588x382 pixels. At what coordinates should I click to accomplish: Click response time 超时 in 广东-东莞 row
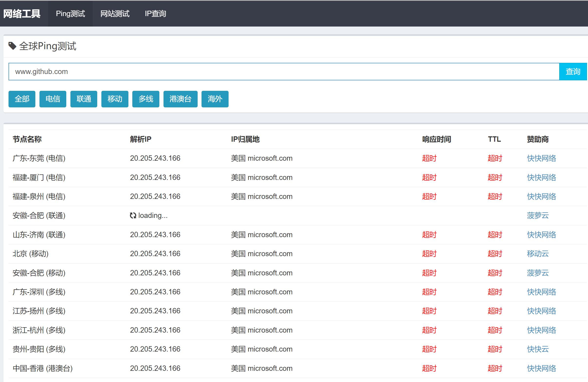pos(429,158)
